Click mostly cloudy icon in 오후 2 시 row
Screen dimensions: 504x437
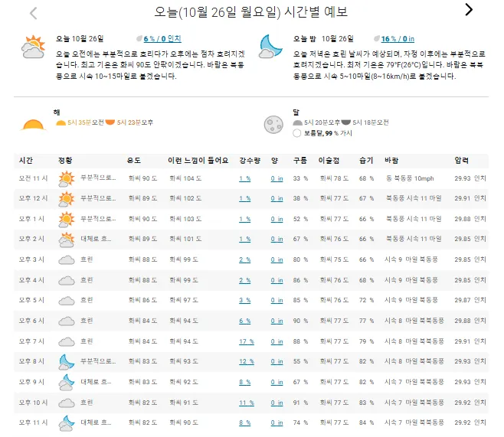click(x=67, y=240)
